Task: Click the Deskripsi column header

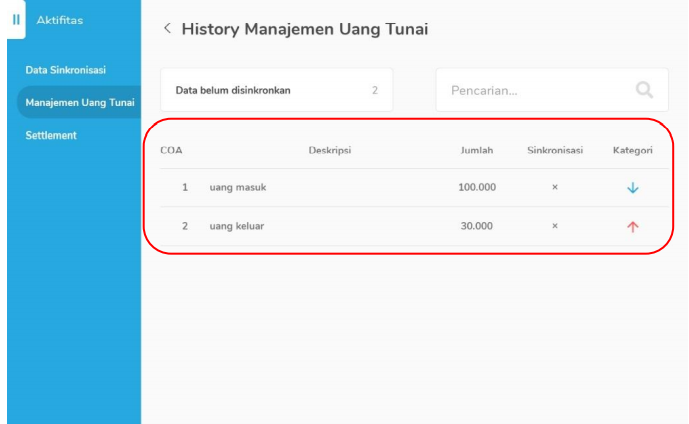Action: point(329,151)
